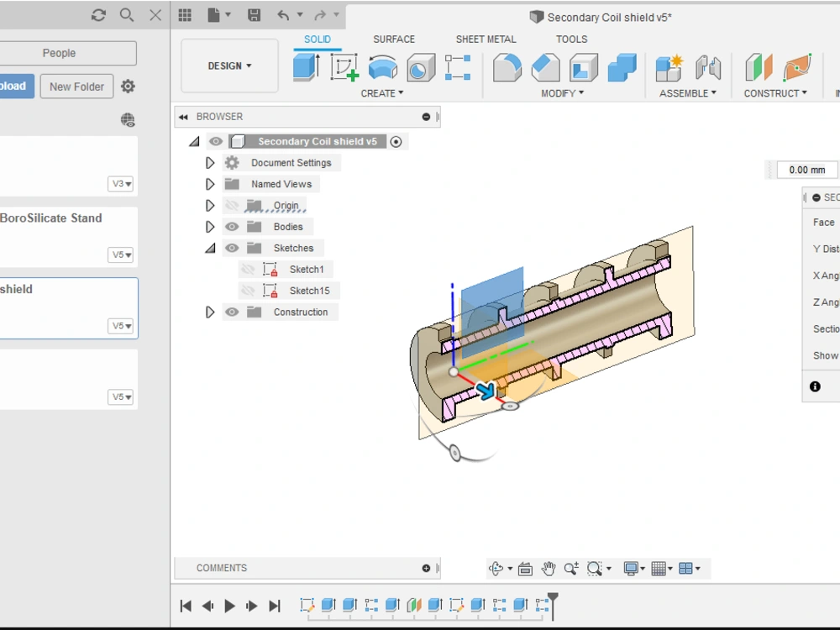The width and height of the screenshot is (840, 630).
Task: Select the Revolve tool
Action: [383, 66]
